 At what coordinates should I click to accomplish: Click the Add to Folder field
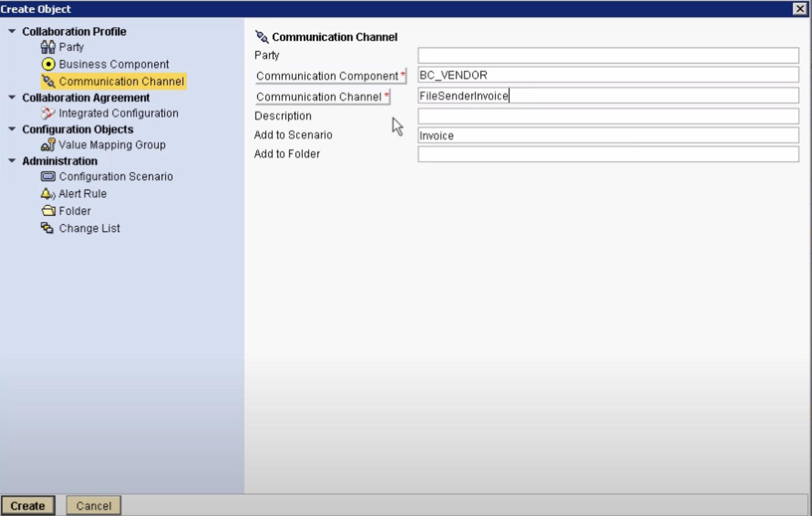click(x=608, y=154)
